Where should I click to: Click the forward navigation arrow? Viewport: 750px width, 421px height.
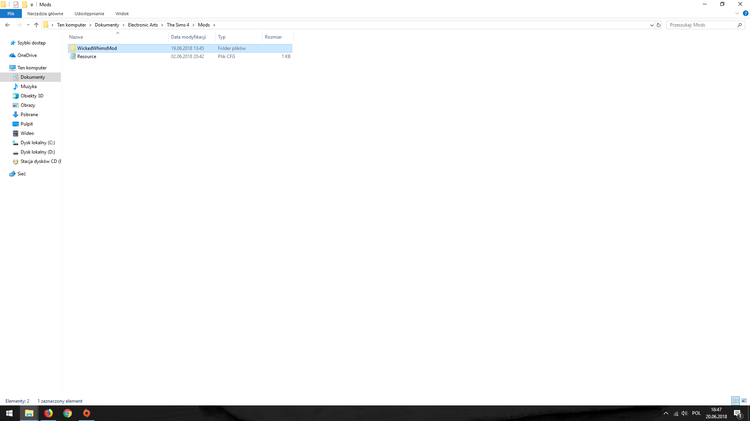(19, 25)
